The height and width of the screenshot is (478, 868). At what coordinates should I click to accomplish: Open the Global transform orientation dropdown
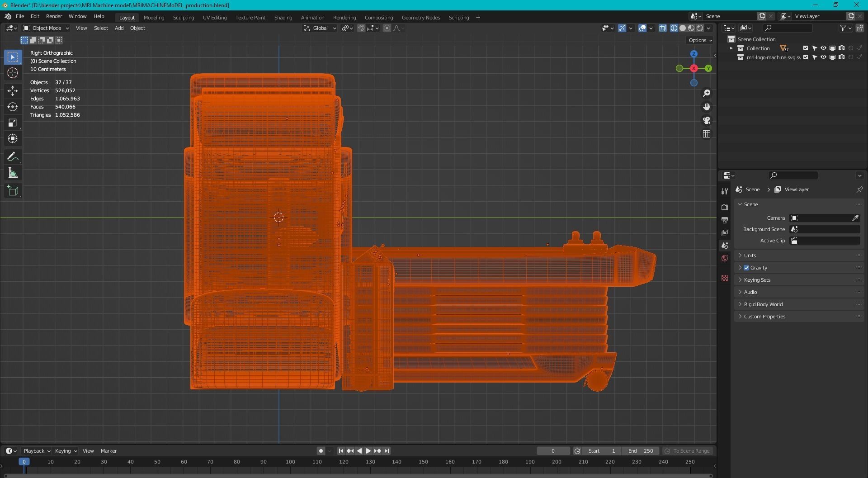(x=320, y=28)
